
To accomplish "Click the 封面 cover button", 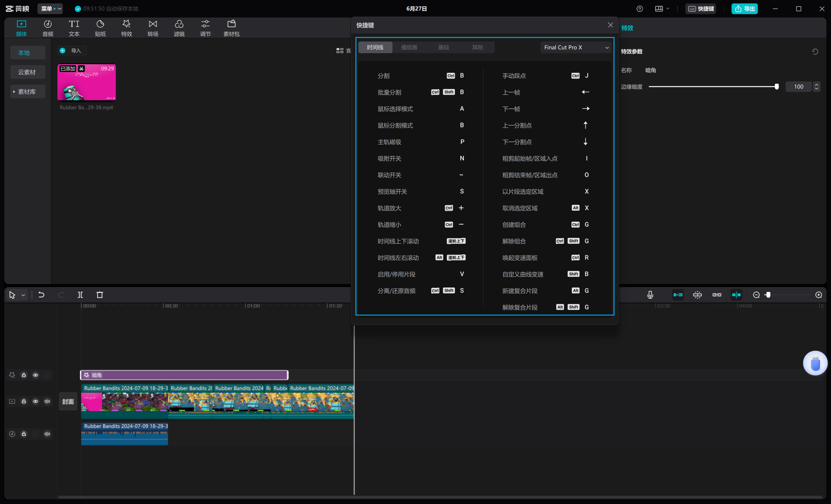I will coord(68,401).
